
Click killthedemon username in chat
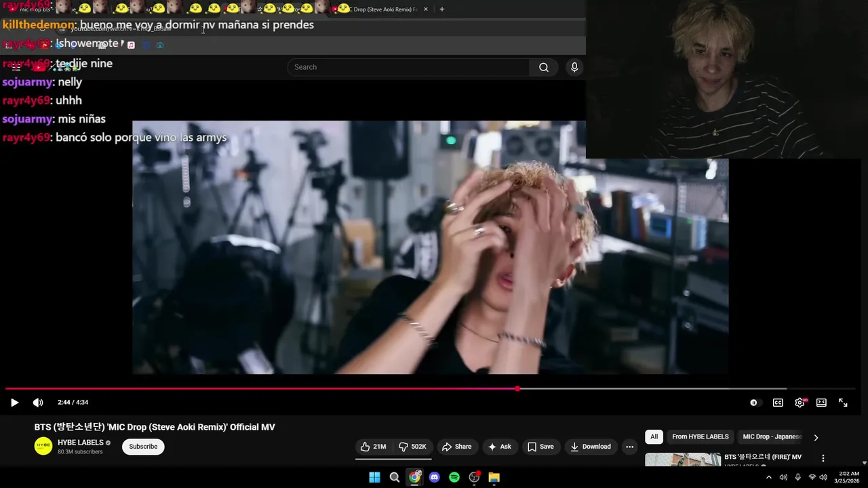click(x=38, y=25)
